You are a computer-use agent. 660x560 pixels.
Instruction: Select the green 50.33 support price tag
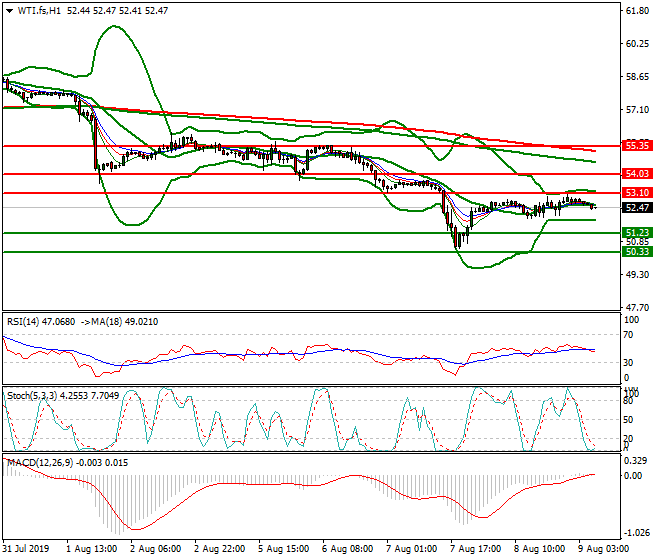[637, 253]
